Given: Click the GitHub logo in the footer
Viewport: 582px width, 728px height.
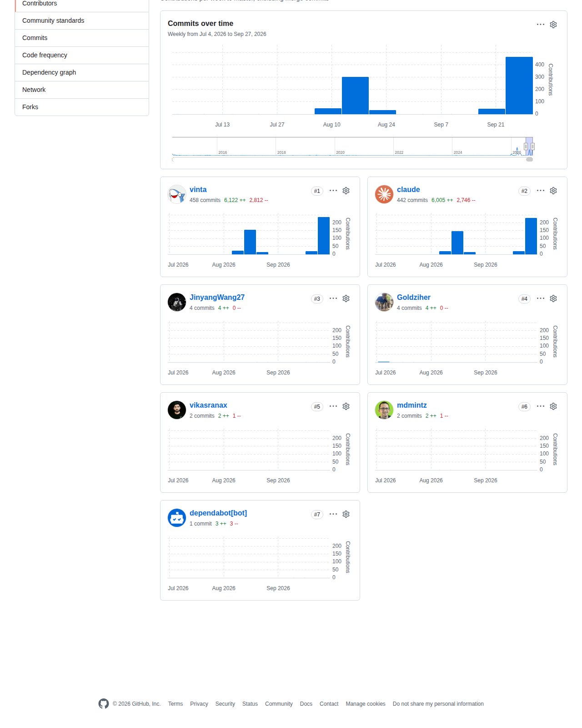Looking at the screenshot, I should pos(104,704).
